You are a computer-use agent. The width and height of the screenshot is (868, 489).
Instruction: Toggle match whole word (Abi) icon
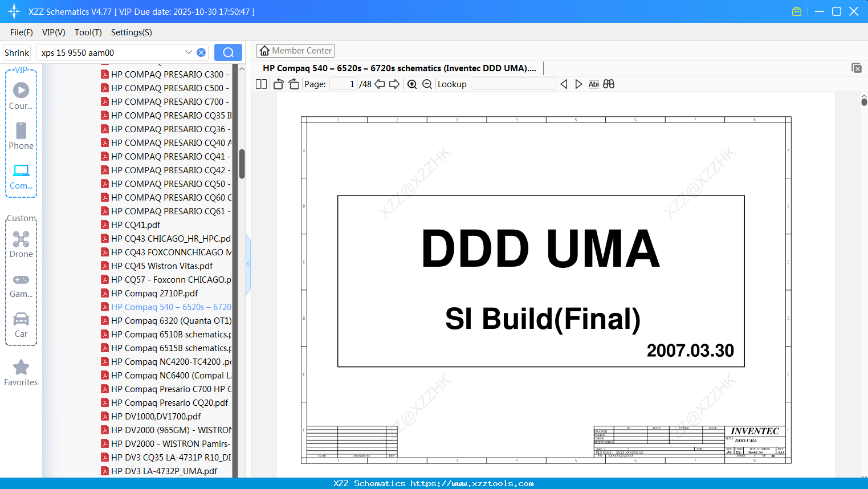593,84
